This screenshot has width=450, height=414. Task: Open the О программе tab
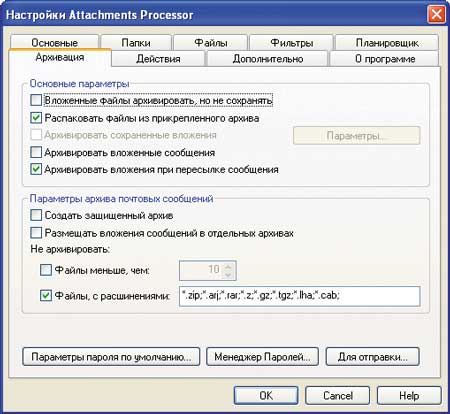tap(385, 59)
